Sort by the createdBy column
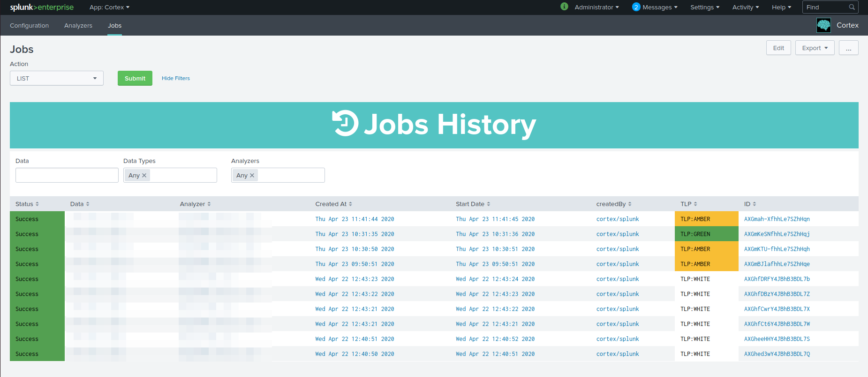868x377 pixels. [614, 204]
